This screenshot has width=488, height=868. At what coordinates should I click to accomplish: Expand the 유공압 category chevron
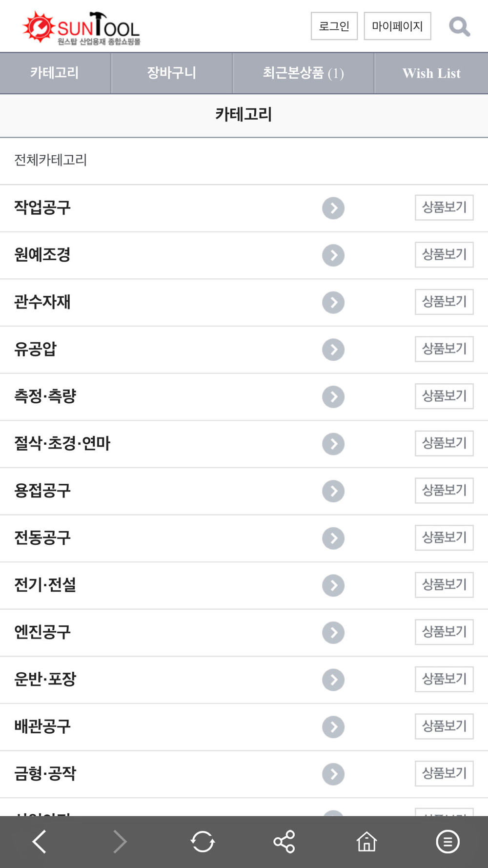pos(333,350)
